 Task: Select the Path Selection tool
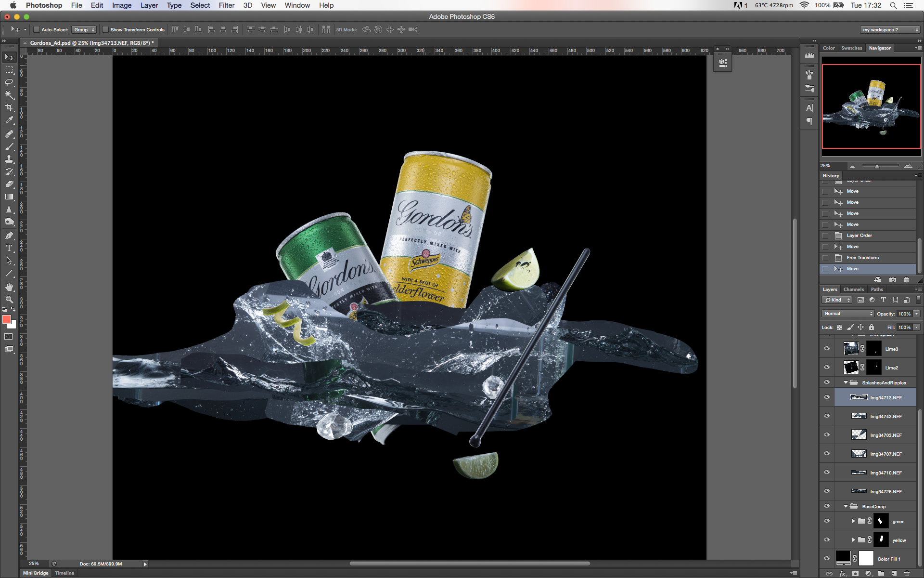pos(9,261)
